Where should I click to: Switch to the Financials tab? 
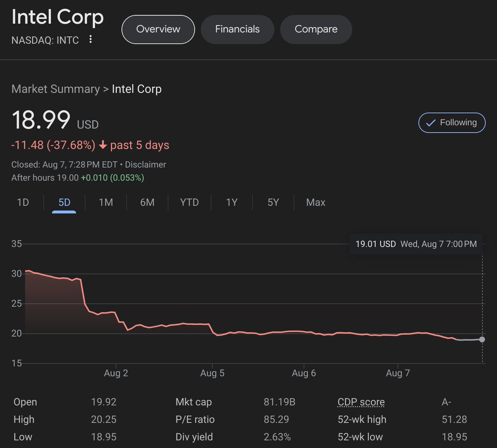[237, 29]
